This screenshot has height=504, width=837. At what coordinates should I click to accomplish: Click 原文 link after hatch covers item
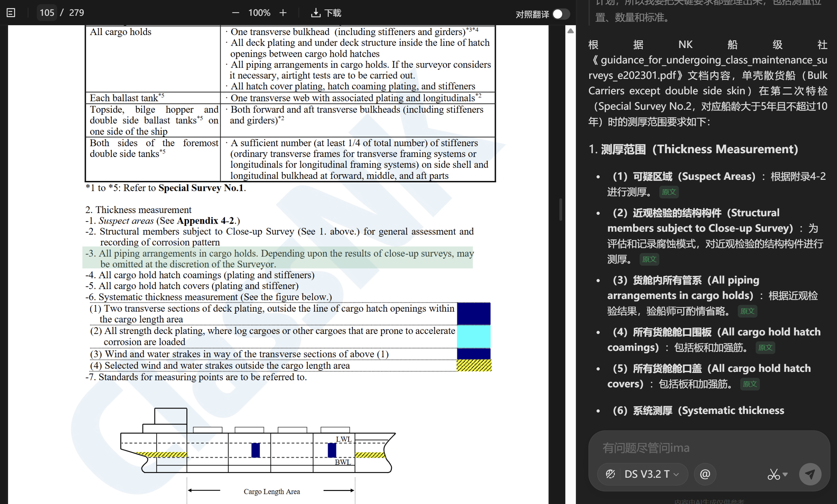coord(749,384)
